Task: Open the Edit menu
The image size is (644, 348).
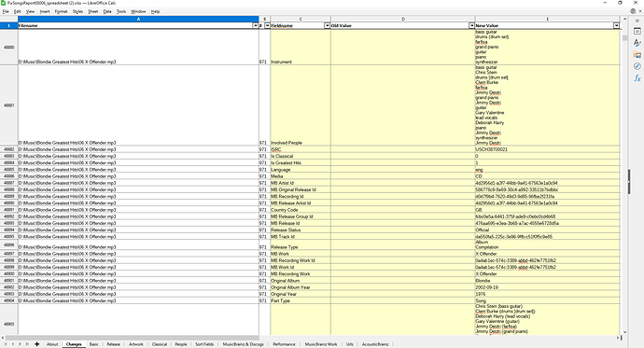Action: coord(17,11)
